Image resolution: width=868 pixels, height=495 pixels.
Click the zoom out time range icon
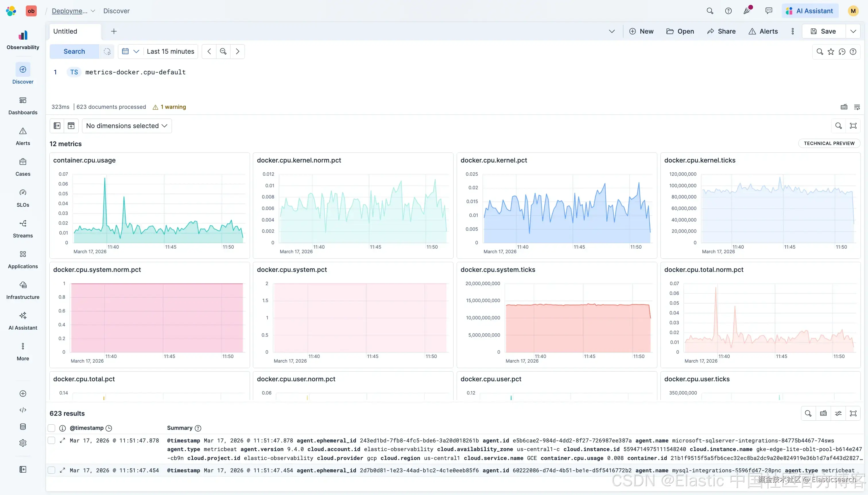[223, 51]
